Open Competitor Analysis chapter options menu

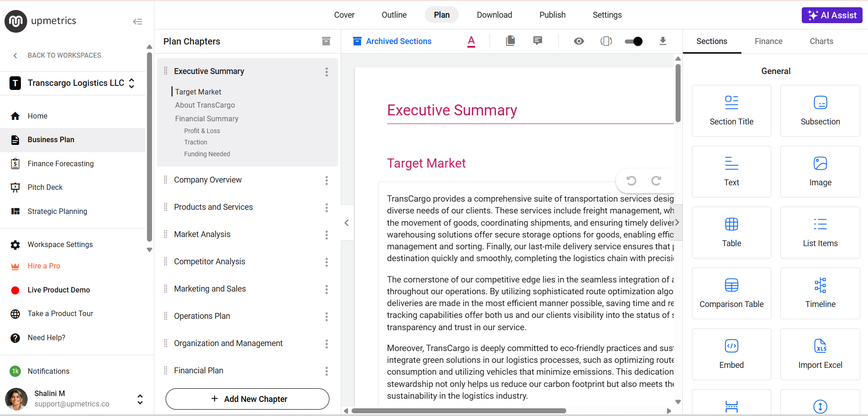pos(326,262)
